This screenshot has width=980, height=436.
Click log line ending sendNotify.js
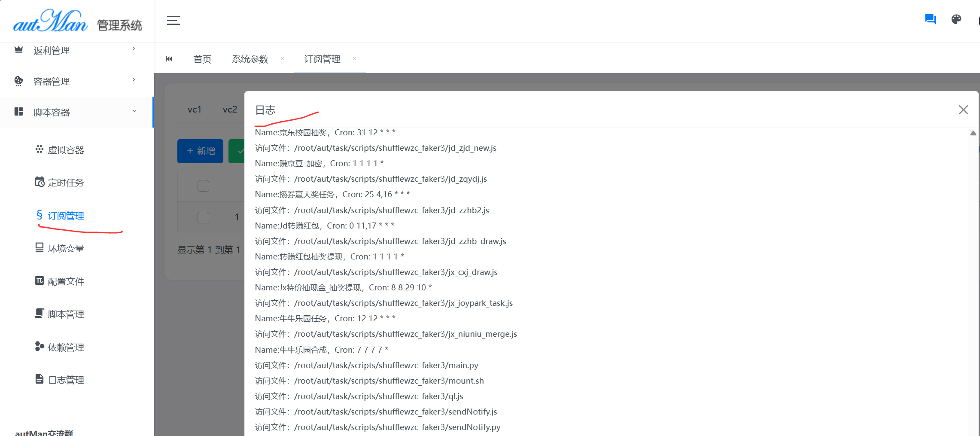point(376,412)
